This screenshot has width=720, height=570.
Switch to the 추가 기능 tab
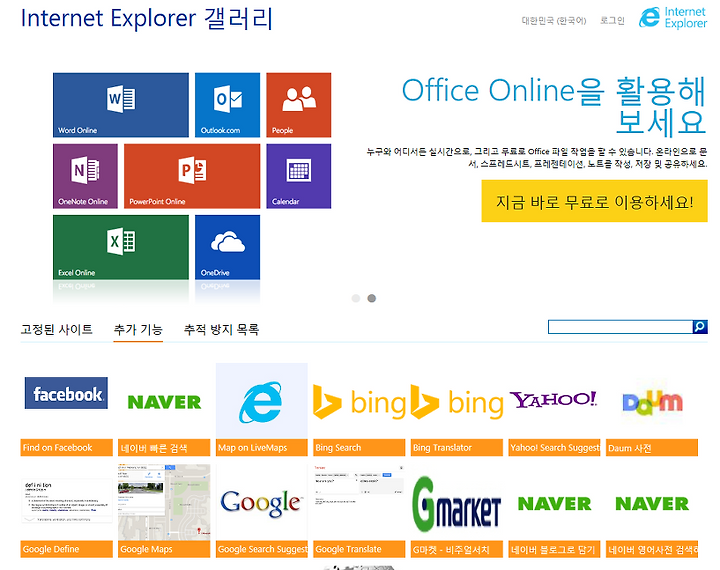click(x=138, y=329)
